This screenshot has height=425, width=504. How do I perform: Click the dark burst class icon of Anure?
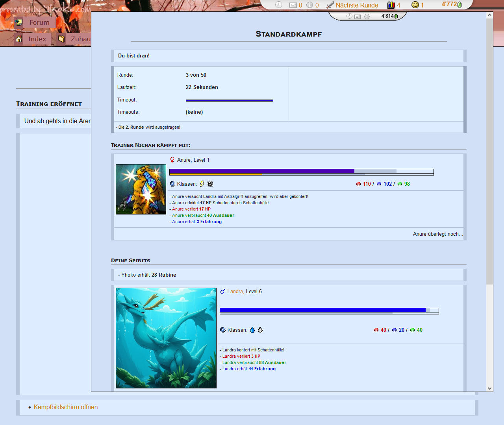pyautogui.click(x=210, y=184)
